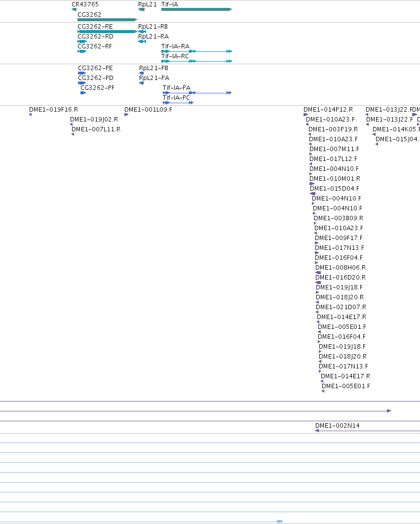Select the teal Tif-IA gene bar
The height and width of the screenshot is (524, 420).
point(196,9)
